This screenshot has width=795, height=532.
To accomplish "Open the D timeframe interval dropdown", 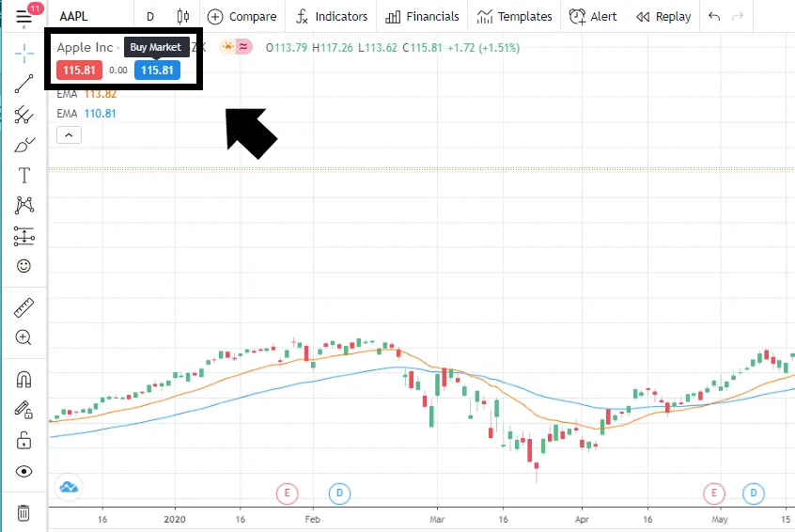I will click(150, 17).
